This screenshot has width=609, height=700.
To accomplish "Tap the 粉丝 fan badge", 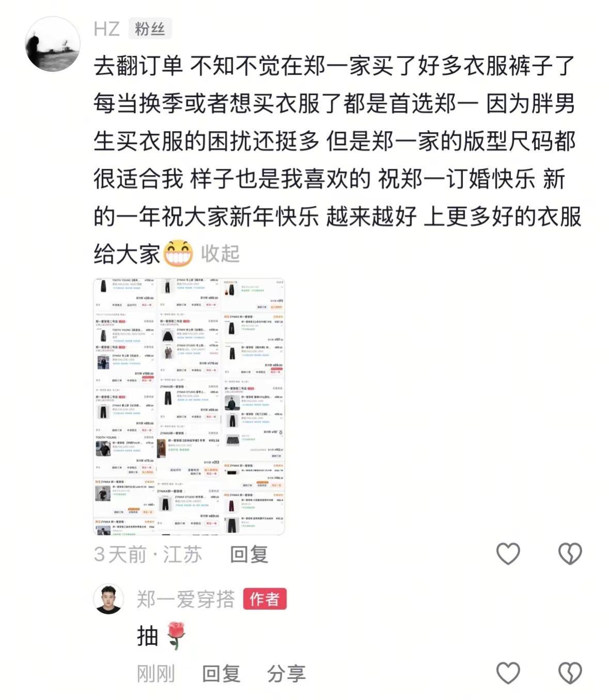I will click(150, 29).
